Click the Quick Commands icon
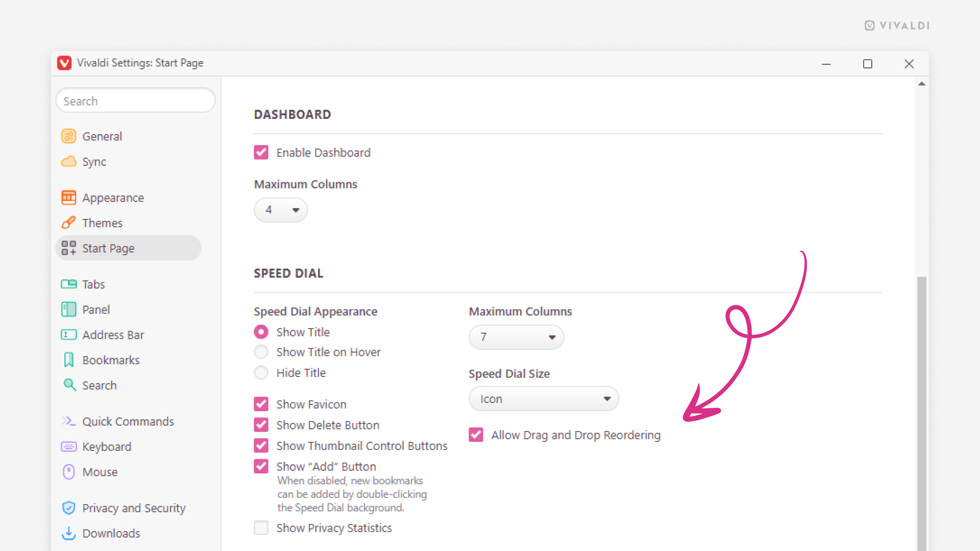 (x=69, y=421)
